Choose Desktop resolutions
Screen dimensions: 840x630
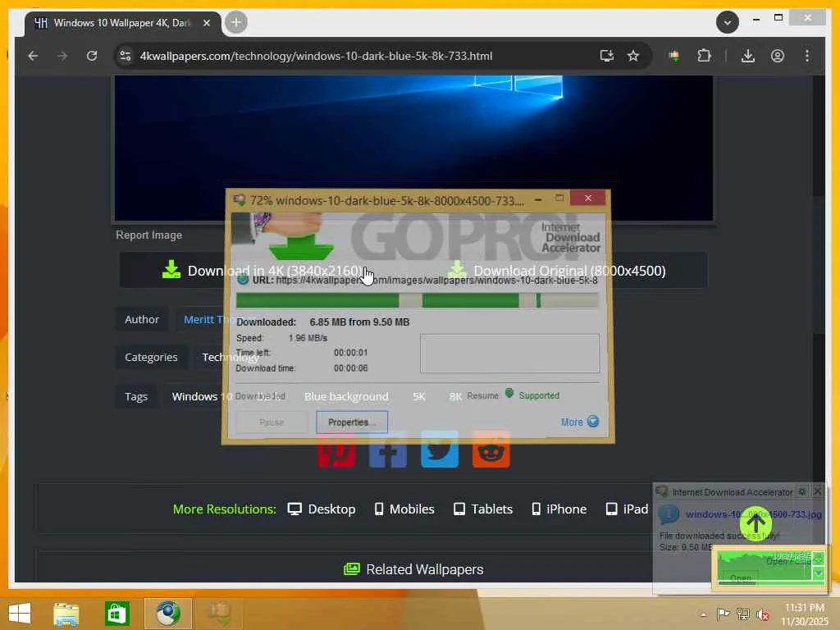(322, 509)
